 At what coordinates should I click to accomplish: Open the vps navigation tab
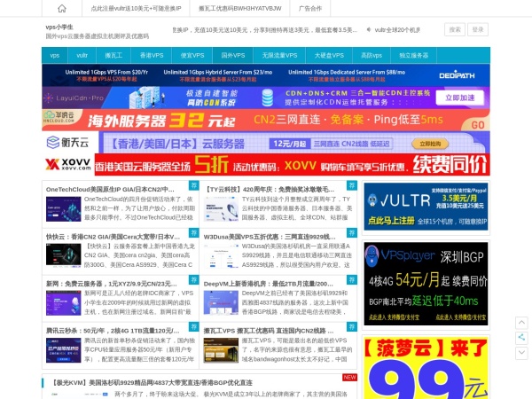pyautogui.click(x=55, y=55)
